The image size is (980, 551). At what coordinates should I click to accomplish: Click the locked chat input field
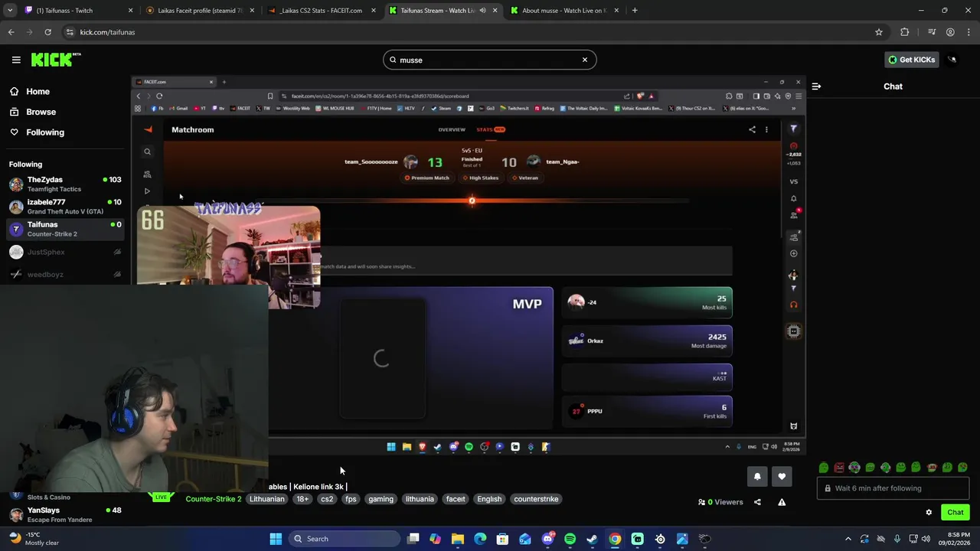(893, 488)
